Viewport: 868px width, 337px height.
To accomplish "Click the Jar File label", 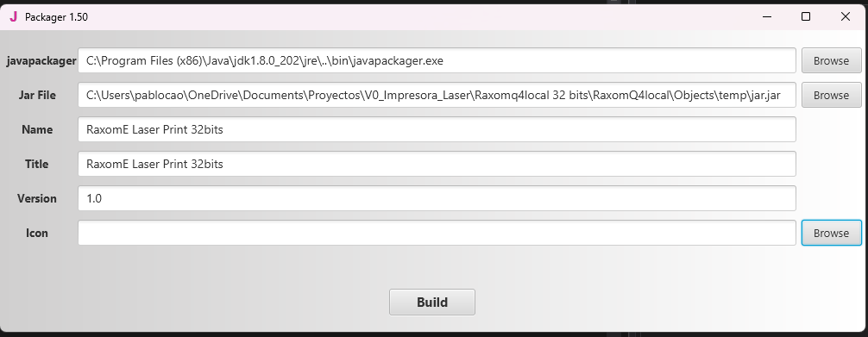I will point(37,95).
